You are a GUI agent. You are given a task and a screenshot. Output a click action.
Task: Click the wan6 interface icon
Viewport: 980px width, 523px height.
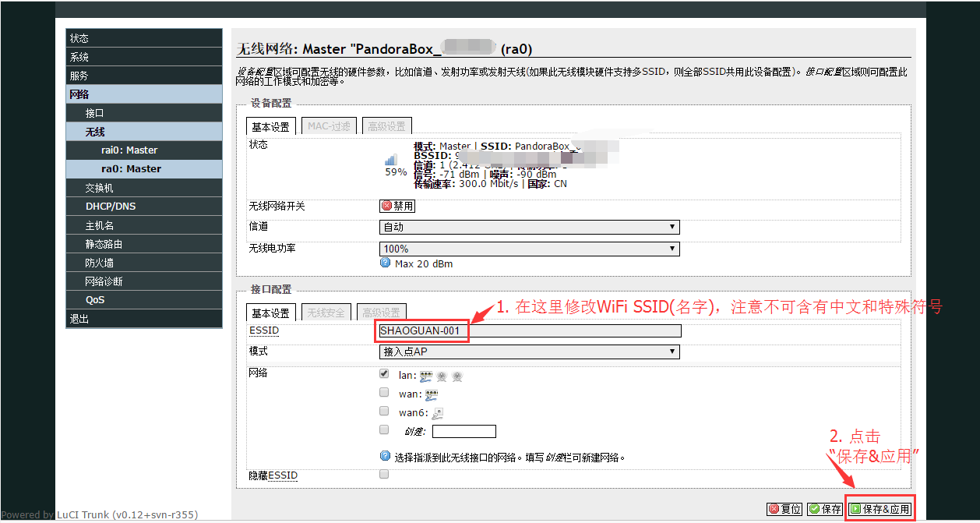pyautogui.click(x=438, y=413)
